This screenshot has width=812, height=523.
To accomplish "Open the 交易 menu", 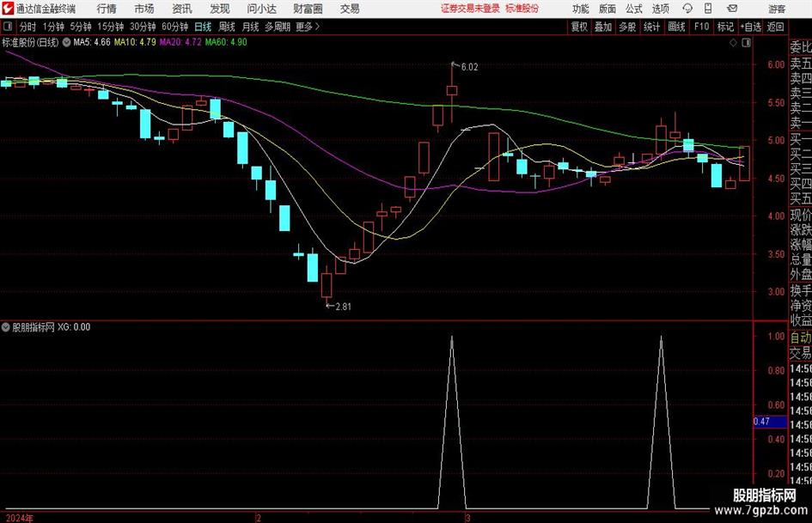I will (x=350, y=9).
